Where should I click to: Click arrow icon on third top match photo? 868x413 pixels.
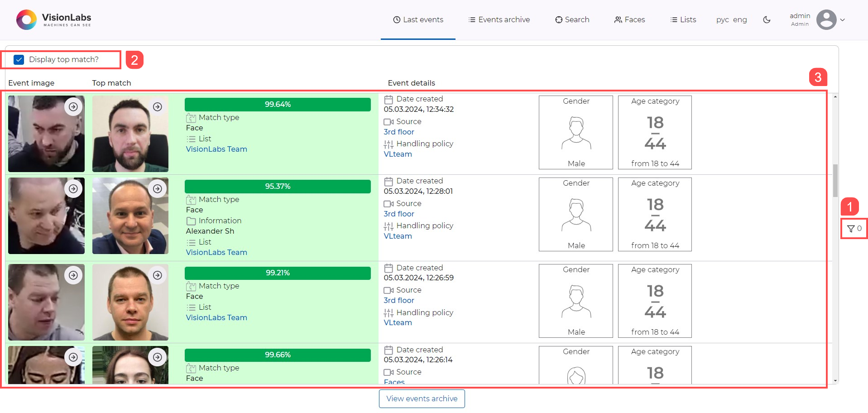(158, 275)
